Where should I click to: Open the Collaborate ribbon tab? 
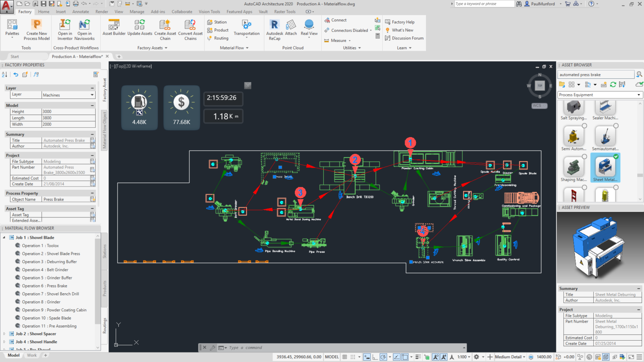(x=182, y=12)
